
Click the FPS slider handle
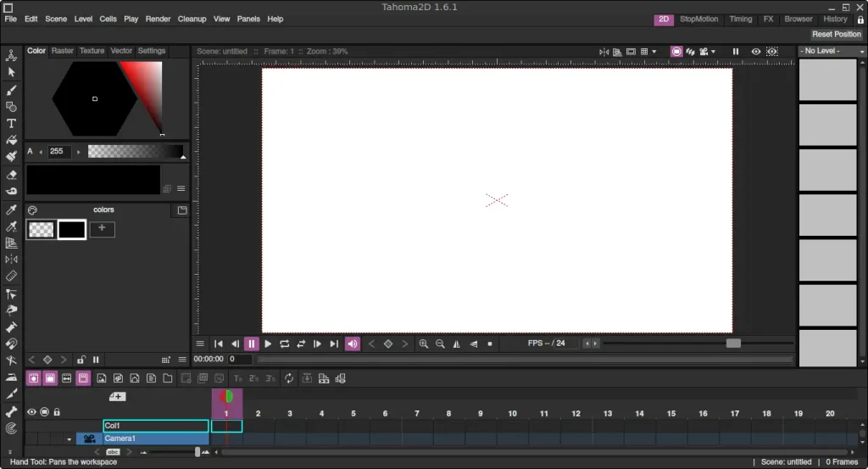click(x=733, y=343)
